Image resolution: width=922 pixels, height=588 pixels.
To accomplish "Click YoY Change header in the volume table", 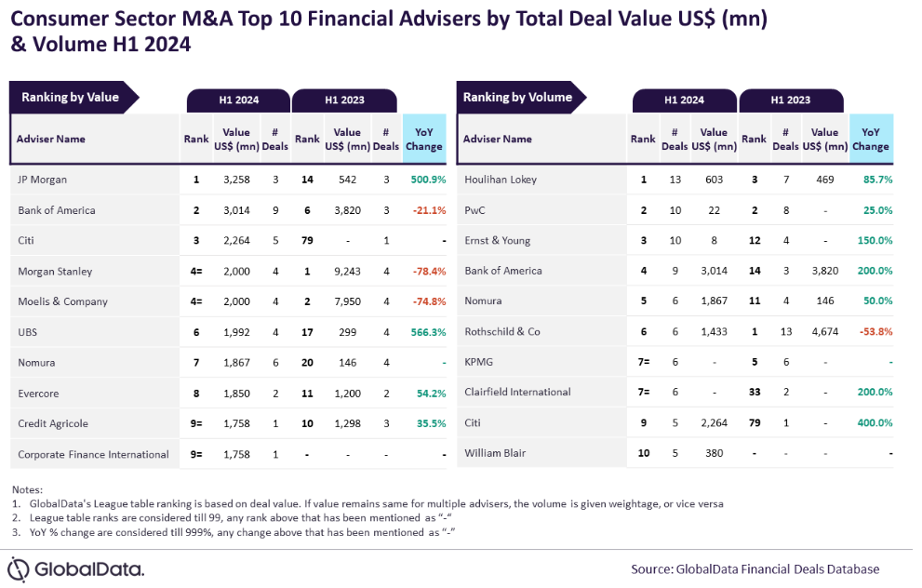I will [871, 140].
